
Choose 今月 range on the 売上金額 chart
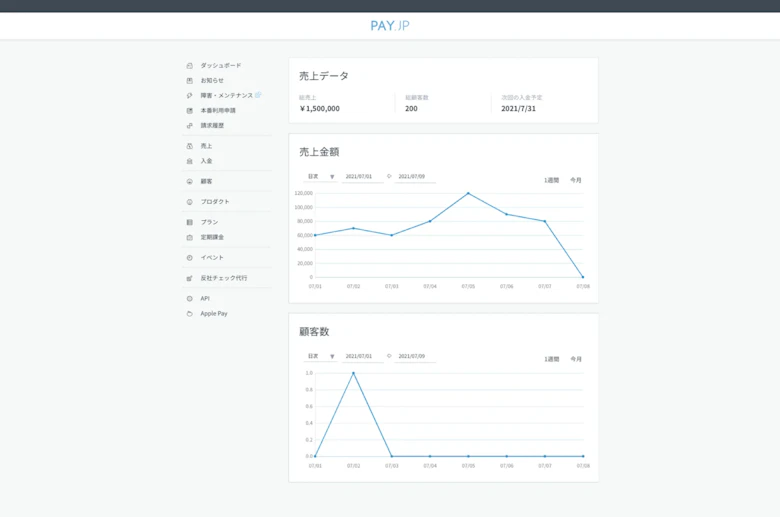coord(576,180)
